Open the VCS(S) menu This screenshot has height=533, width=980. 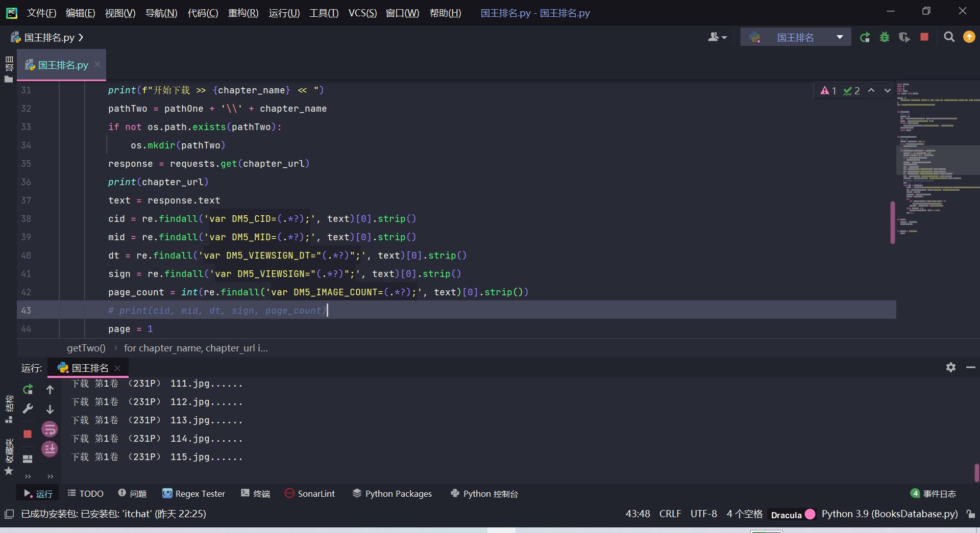(x=362, y=13)
